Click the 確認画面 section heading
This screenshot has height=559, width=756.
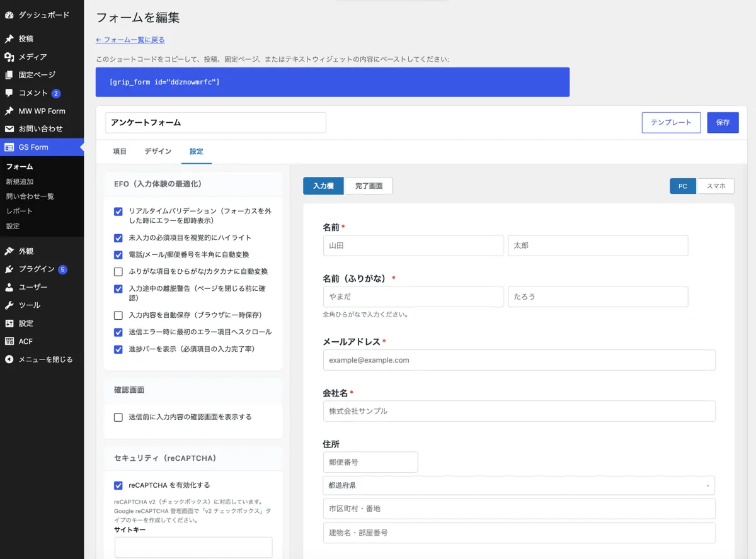[129, 390]
